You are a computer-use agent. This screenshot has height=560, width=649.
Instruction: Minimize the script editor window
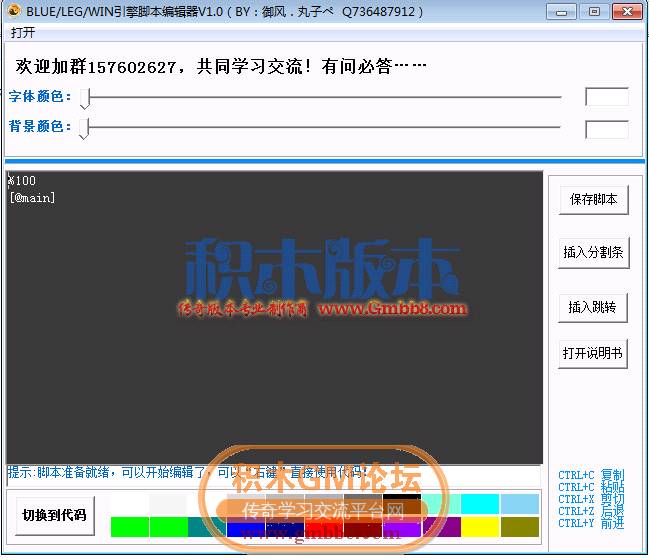coord(561,12)
